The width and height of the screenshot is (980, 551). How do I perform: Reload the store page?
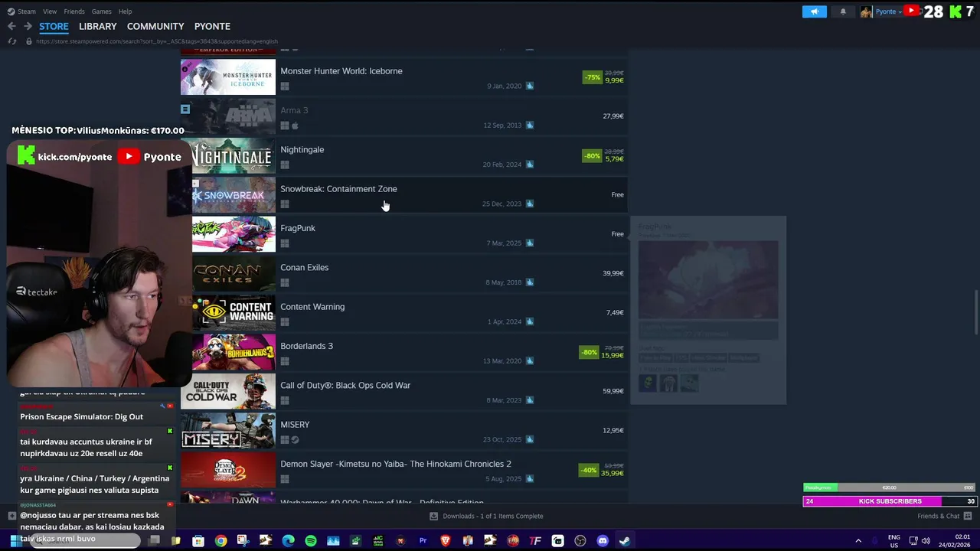click(x=12, y=41)
